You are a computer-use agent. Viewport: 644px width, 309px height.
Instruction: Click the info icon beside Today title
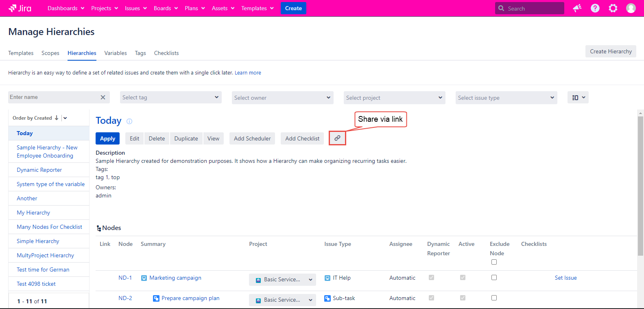(x=129, y=121)
